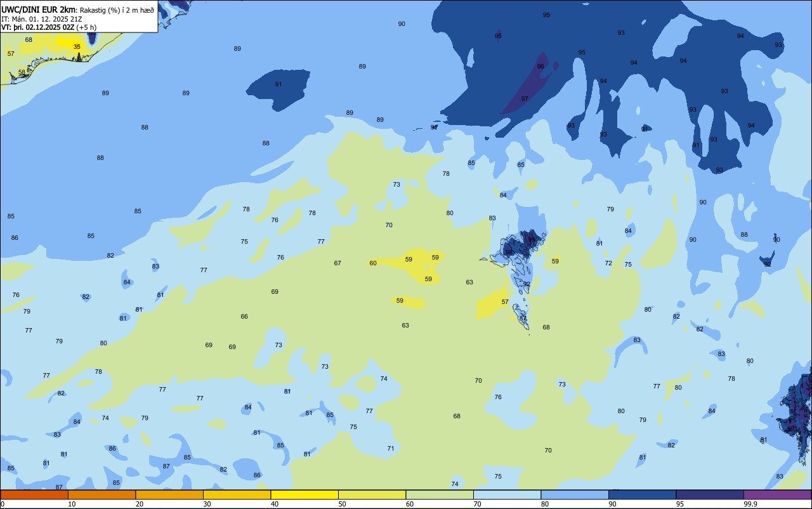Viewport: 812px width, 509px height.
Task: Click the legend tick label '99.9'
Action: click(x=750, y=504)
